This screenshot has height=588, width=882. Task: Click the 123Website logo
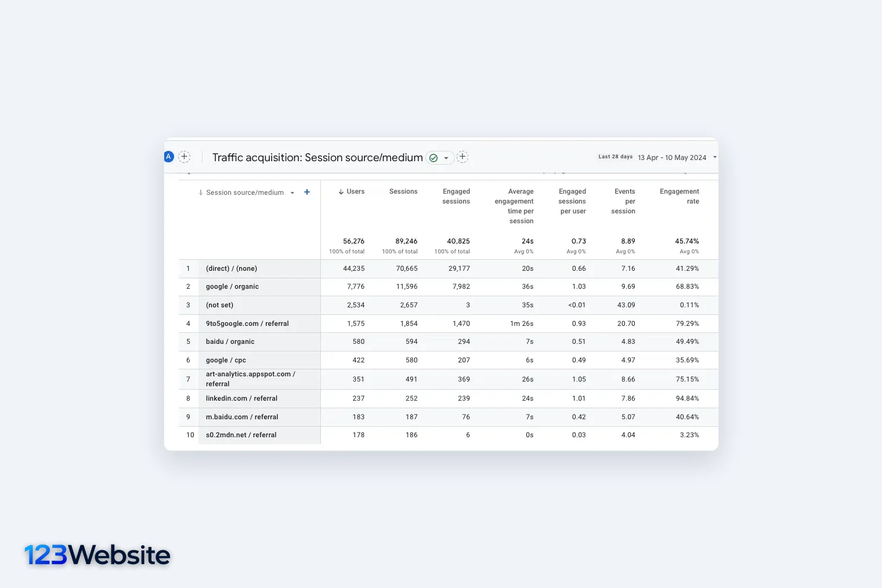[x=97, y=555]
